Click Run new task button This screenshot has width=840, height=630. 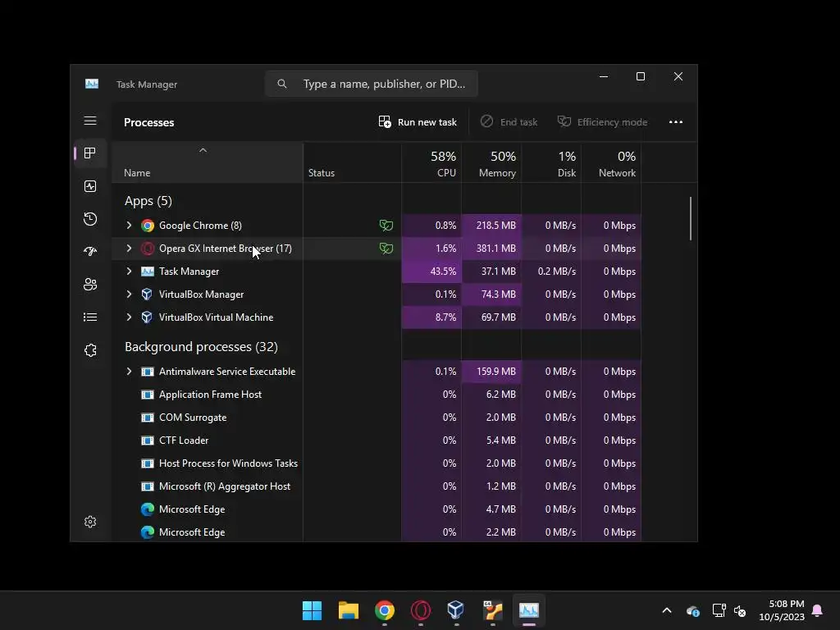(418, 122)
